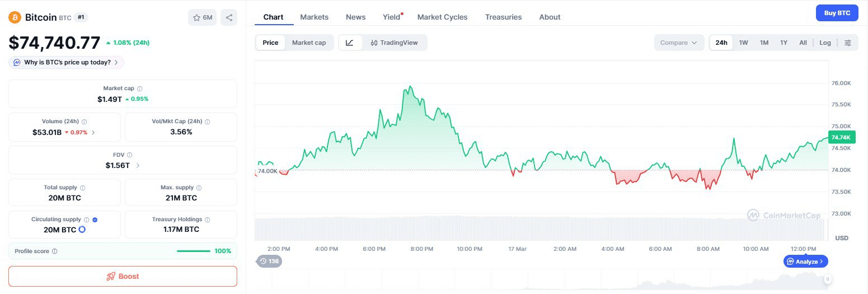Click the 136 history events badge
The height and width of the screenshot is (294, 868).
pyautogui.click(x=269, y=261)
